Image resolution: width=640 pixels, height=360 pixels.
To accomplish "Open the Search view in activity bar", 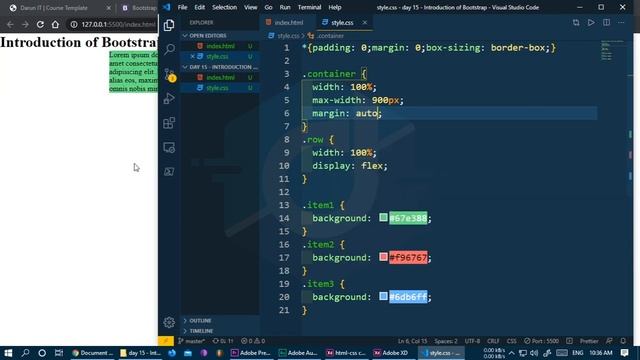I will pyautogui.click(x=169, y=49).
